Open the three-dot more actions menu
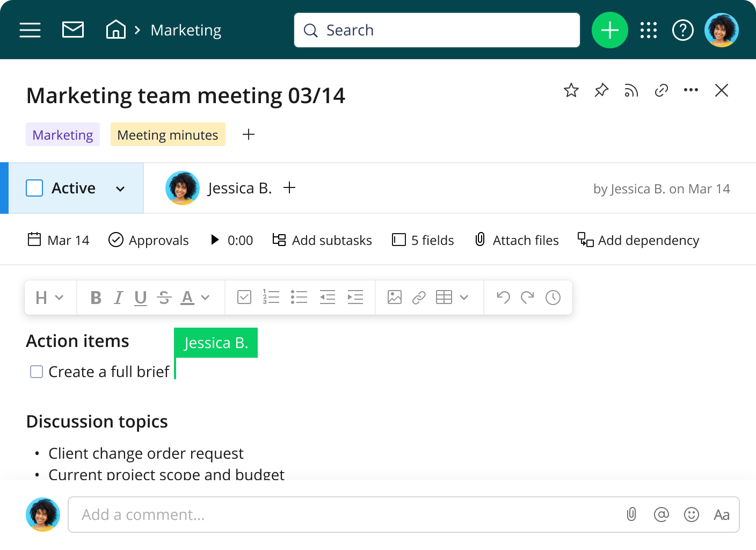Screen dimensions: 756x550 (690, 90)
